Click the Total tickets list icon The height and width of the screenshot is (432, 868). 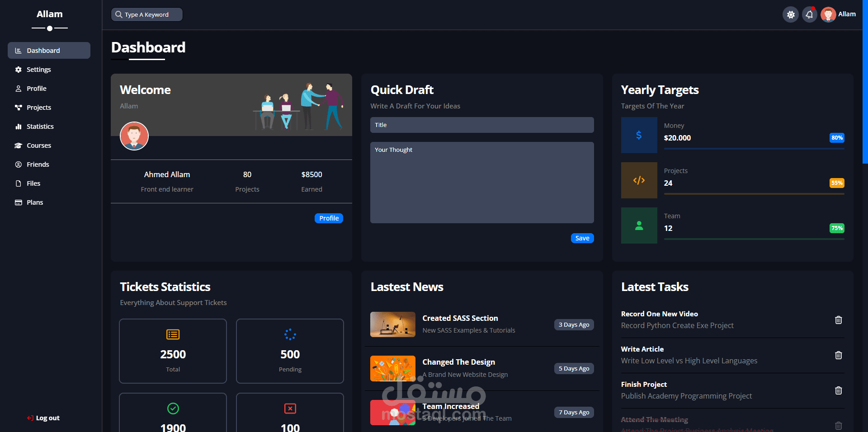pyautogui.click(x=173, y=334)
